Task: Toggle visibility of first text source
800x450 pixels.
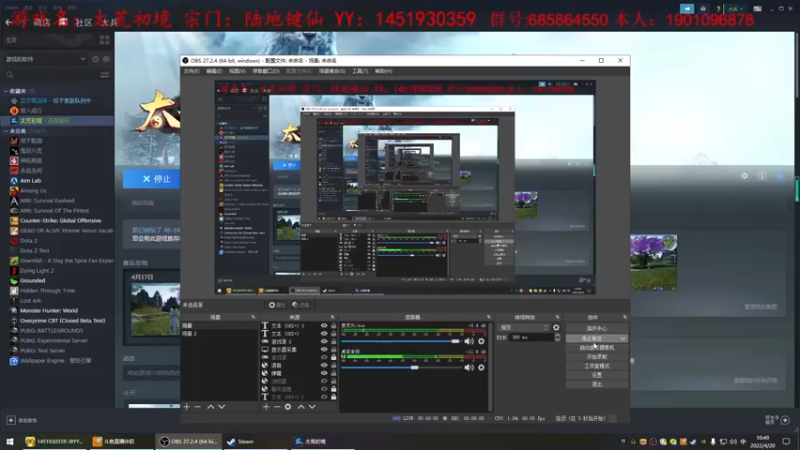Action: pyautogui.click(x=324, y=326)
